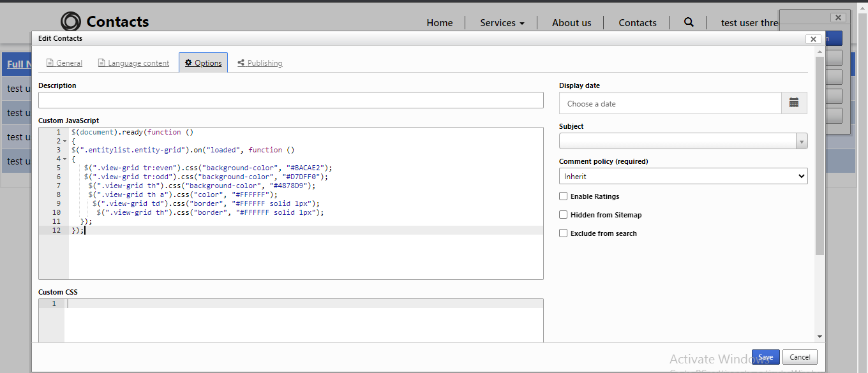Click the Contacts site logo icon
This screenshot has width=868, height=373.
pyautogui.click(x=71, y=22)
